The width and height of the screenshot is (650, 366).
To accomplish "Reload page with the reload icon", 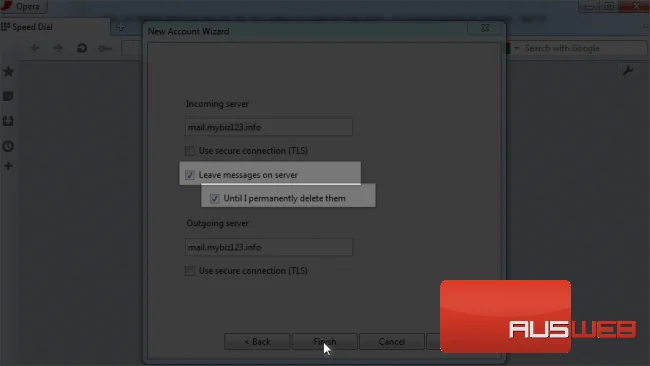I will point(82,48).
